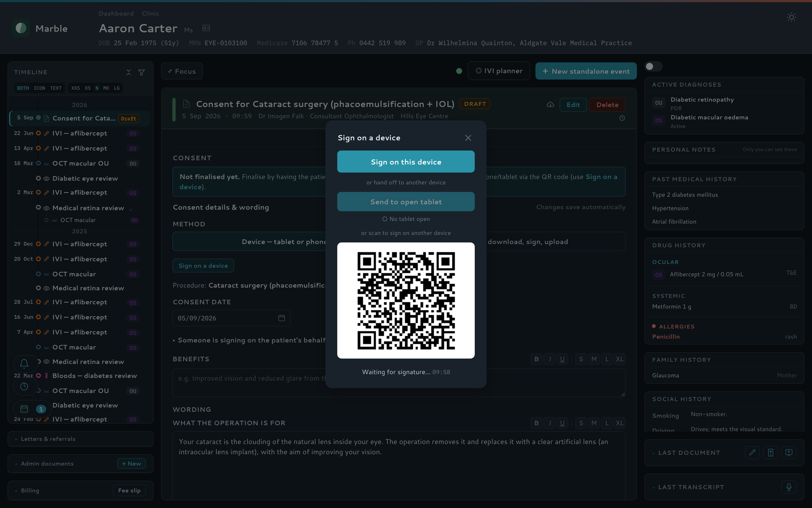Screen dimensions: 812x508
Task: Open the calendar icon with badge 1
Action: click(x=24, y=409)
